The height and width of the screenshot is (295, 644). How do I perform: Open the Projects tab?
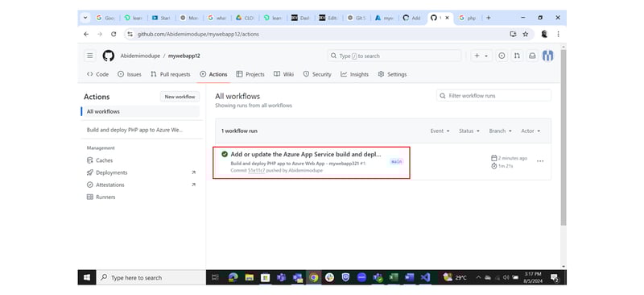point(250,74)
